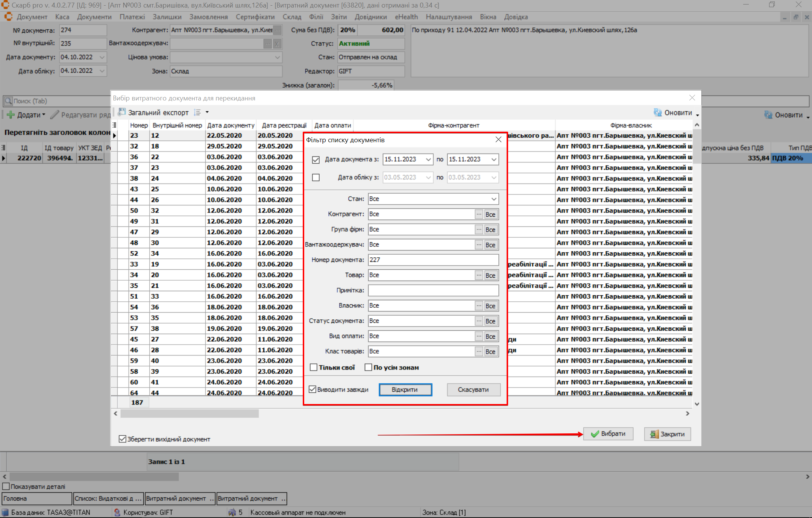
Task: Open the Звіти menu
Action: coord(338,17)
